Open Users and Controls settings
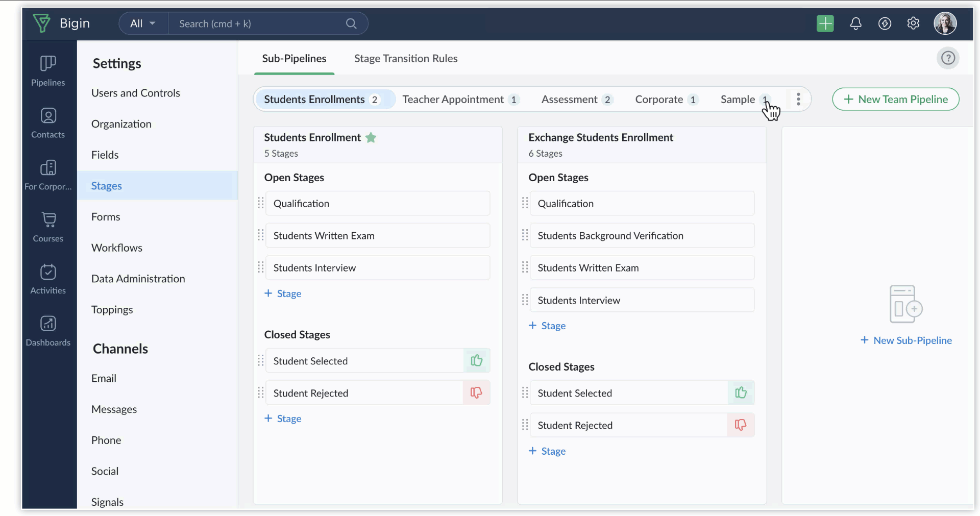 pos(136,93)
